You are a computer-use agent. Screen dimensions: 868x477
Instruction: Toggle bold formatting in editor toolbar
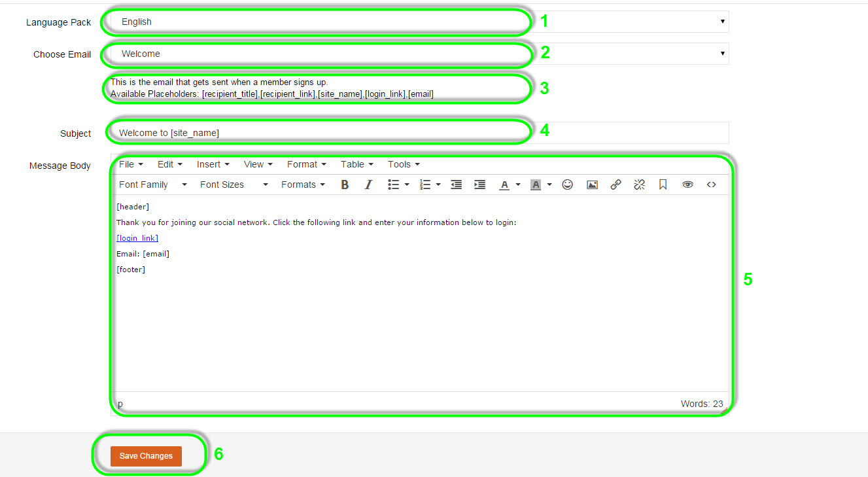tap(345, 185)
